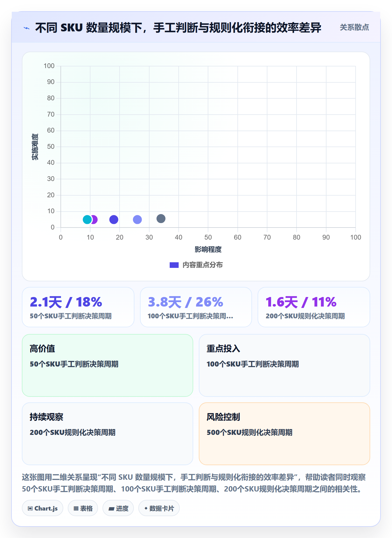Image resolution: width=392 pixels, height=538 pixels.
Task: Click the main title about SKU 数量规模
Action: (x=178, y=28)
